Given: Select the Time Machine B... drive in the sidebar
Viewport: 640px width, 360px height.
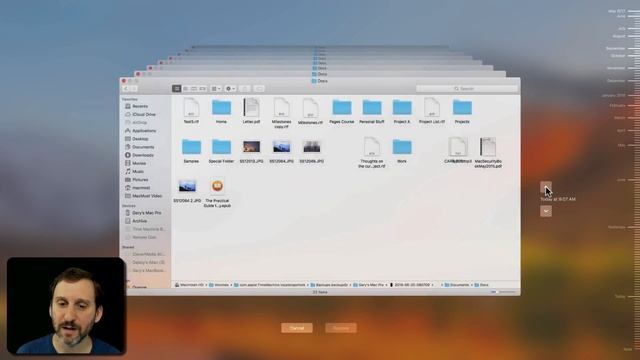Looking at the screenshot, I should (x=144, y=229).
